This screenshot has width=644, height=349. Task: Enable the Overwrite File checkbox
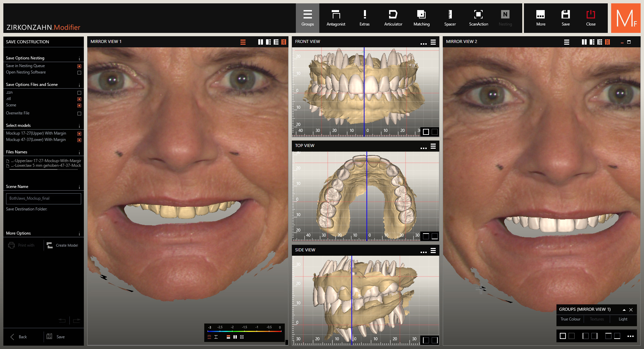click(x=79, y=113)
